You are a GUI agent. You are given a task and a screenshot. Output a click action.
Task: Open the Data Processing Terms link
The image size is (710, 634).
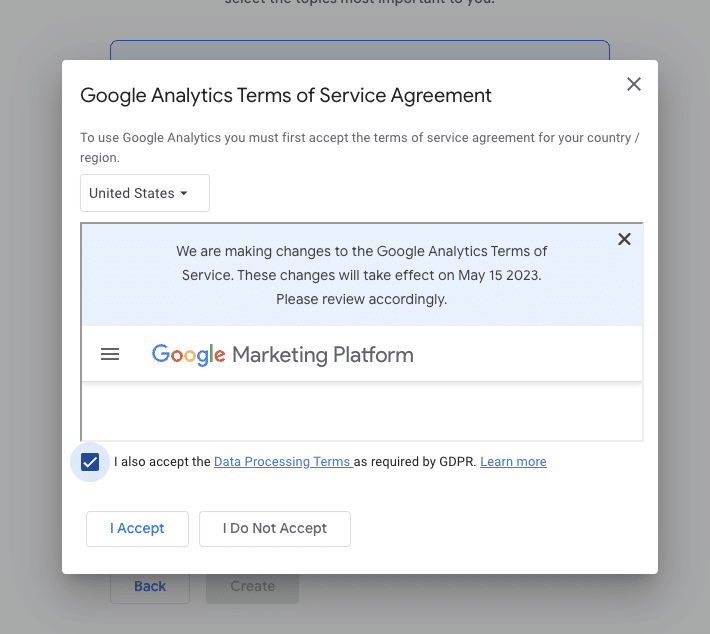tap(283, 461)
